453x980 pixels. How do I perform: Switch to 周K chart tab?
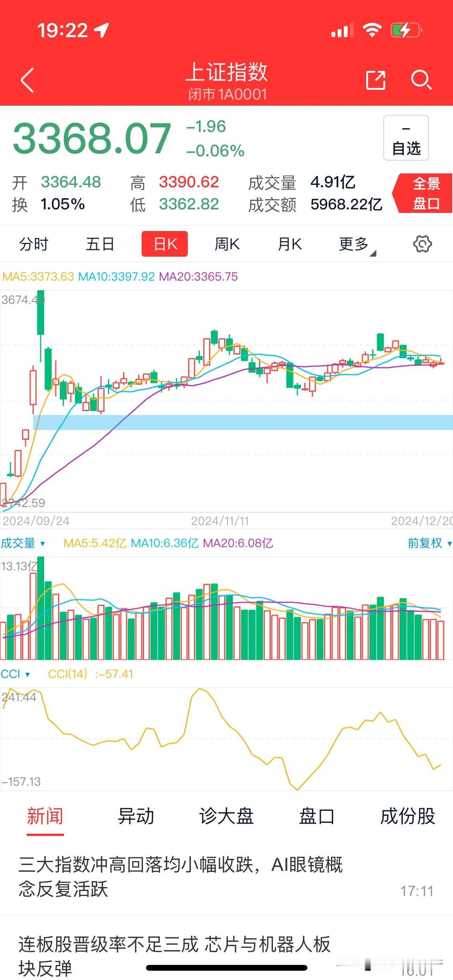pos(227,244)
